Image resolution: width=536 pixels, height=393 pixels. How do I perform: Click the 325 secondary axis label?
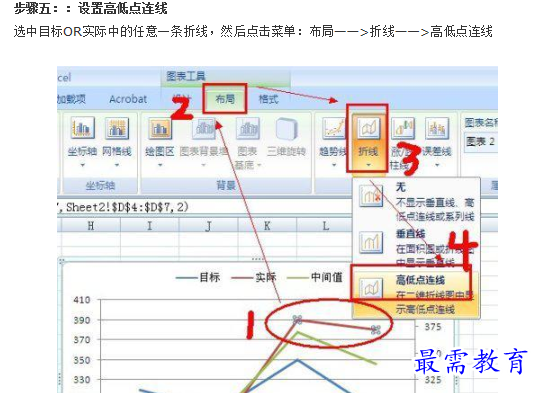(433, 380)
